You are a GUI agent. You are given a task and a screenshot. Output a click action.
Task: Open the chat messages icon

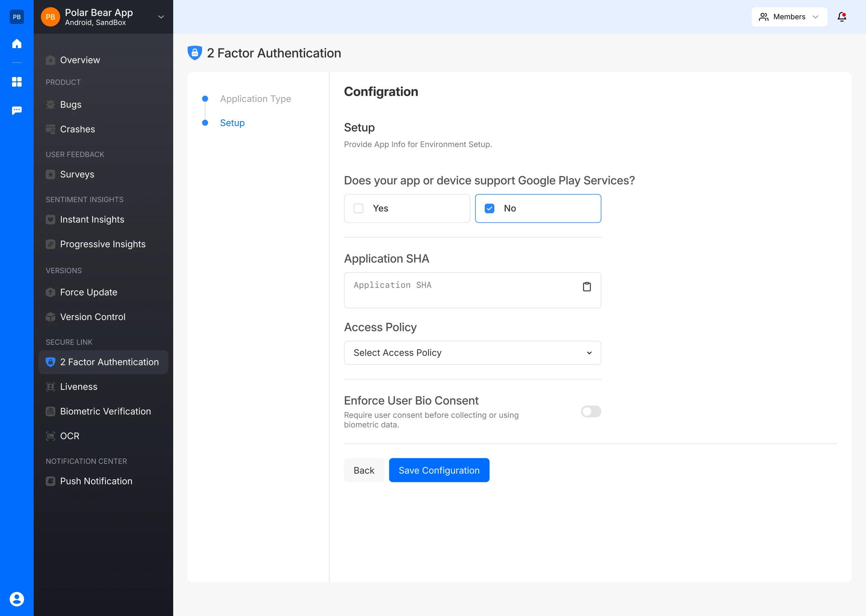click(x=17, y=110)
